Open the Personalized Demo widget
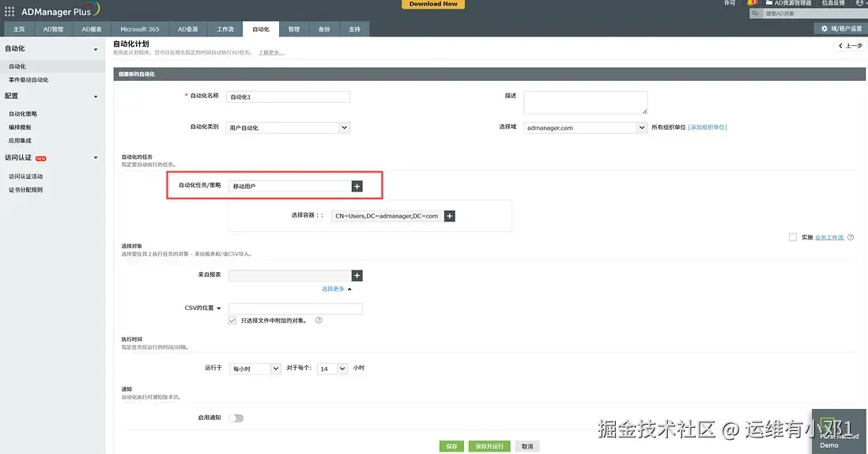Viewport: 868px width, 454px height. (x=839, y=432)
